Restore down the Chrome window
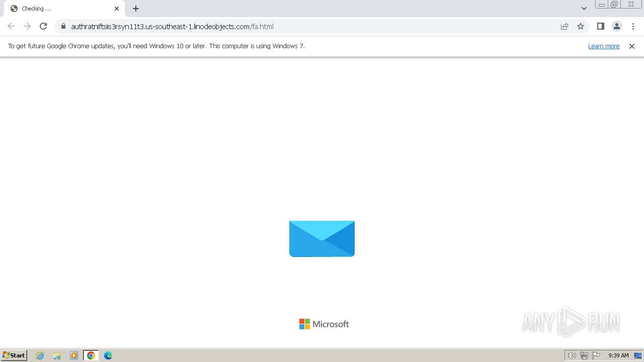This screenshot has width=644, height=362. (614, 5)
